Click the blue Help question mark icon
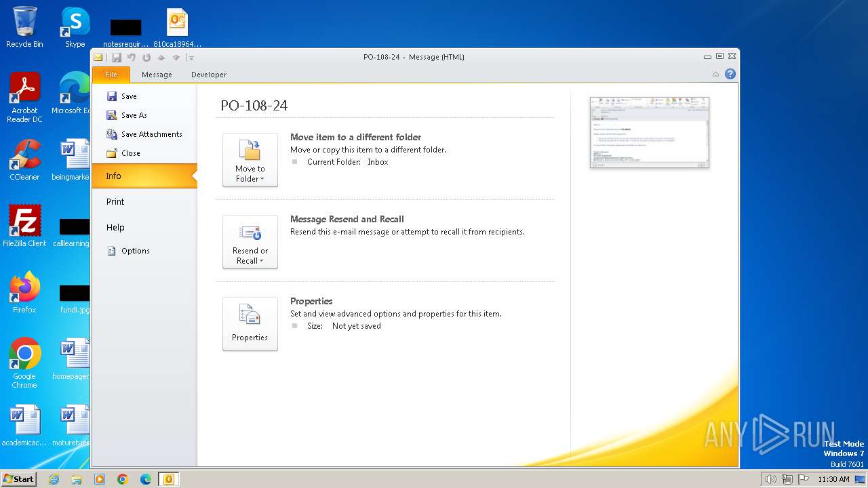Viewport: 868px width, 488px height. click(x=730, y=74)
